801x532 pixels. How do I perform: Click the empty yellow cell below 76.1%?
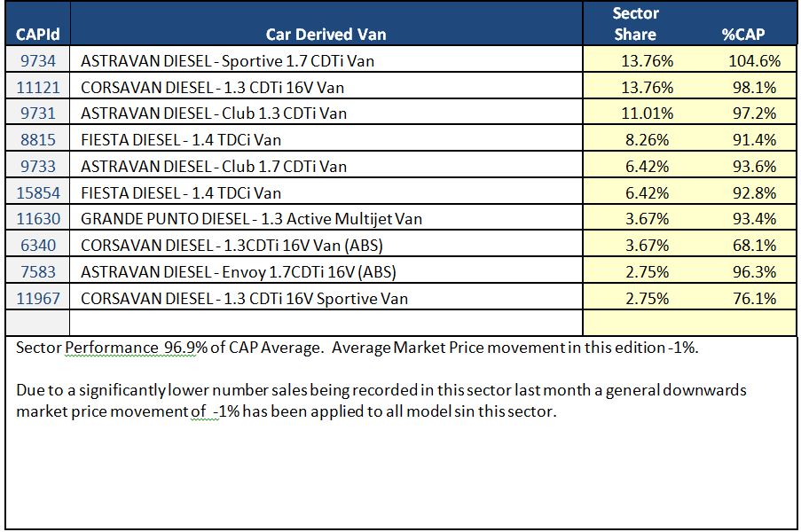(x=689, y=323)
